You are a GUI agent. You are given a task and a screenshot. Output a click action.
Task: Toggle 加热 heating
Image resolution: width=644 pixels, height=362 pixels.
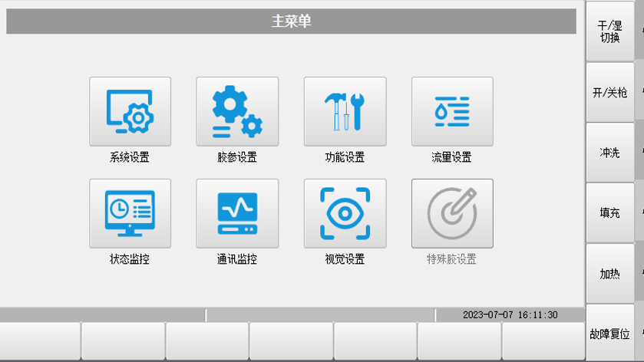click(609, 274)
